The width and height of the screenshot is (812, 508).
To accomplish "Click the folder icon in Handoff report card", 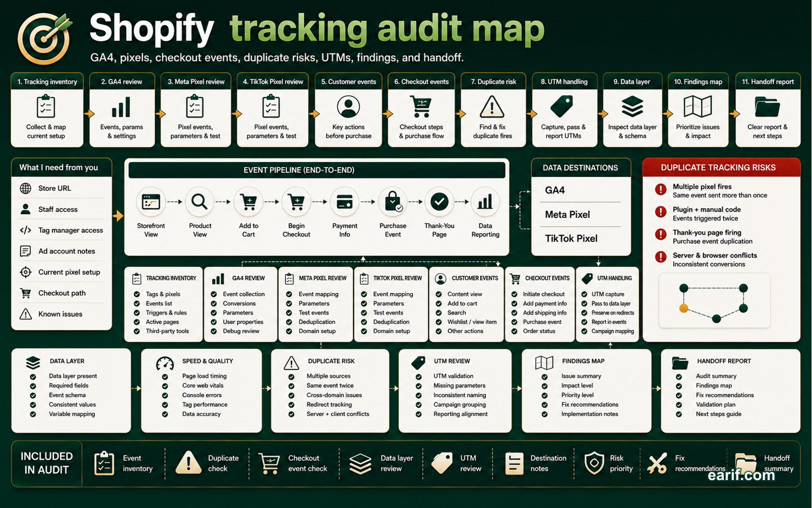I will pyautogui.click(x=767, y=107).
